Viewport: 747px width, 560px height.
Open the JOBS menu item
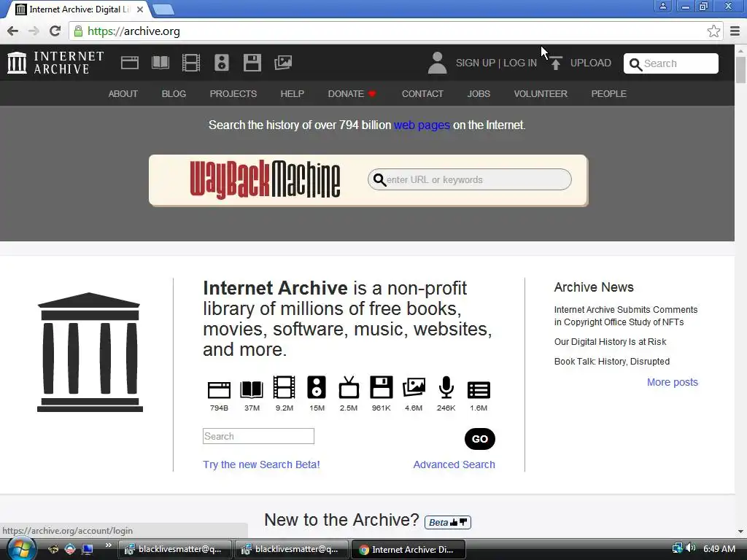tap(479, 94)
